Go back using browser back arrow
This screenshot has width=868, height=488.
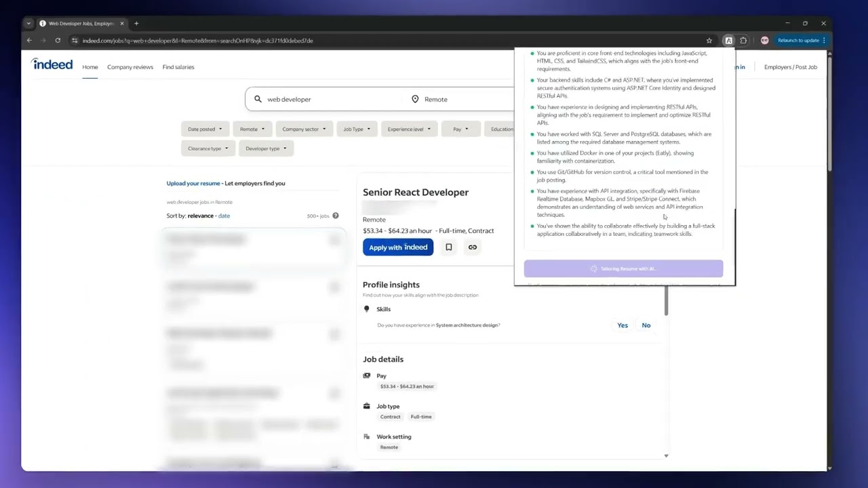29,41
